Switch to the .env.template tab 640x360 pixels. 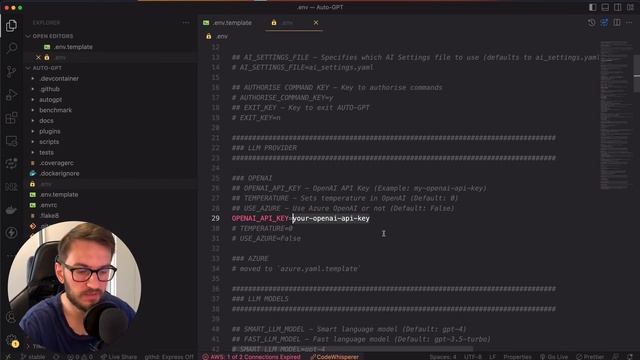click(x=228, y=23)
